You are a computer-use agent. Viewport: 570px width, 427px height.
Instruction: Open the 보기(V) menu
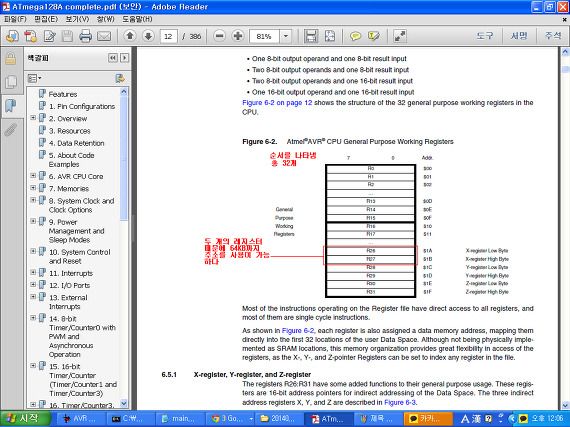(77, 19)
